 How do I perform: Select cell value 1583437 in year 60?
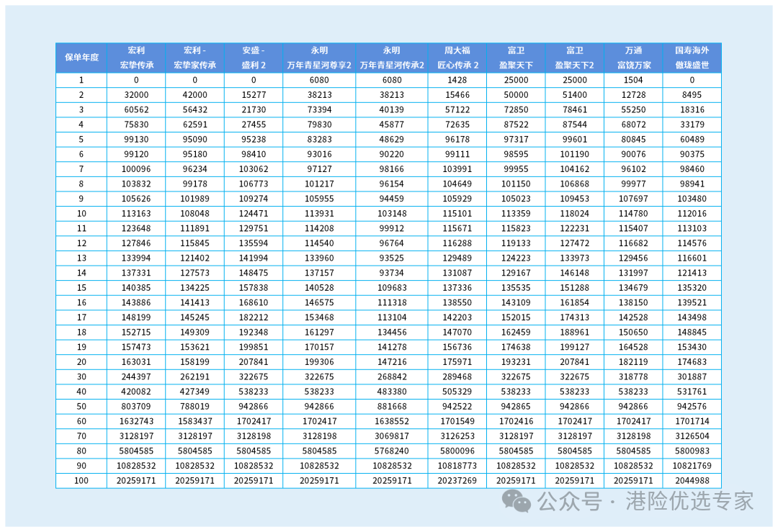[x=194, y=421]
